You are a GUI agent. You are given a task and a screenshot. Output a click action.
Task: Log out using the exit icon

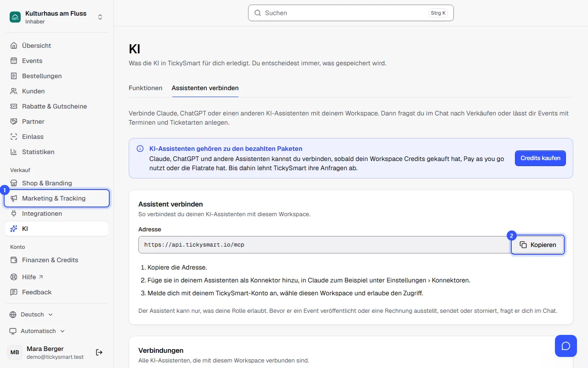click(x=99, y=352)
